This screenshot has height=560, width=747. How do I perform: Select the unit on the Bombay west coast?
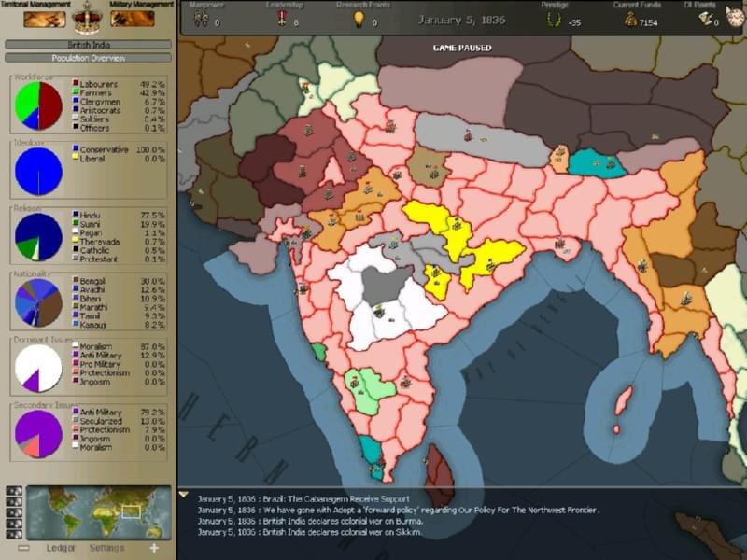coord(303,288)
